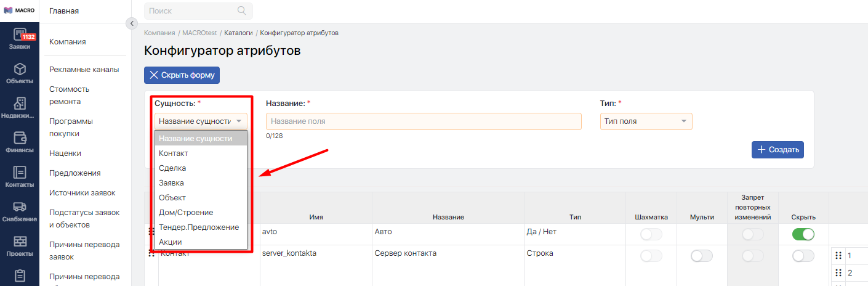Open Источники заявок menu item
This screenshot has width=868, height=286.
82,193
